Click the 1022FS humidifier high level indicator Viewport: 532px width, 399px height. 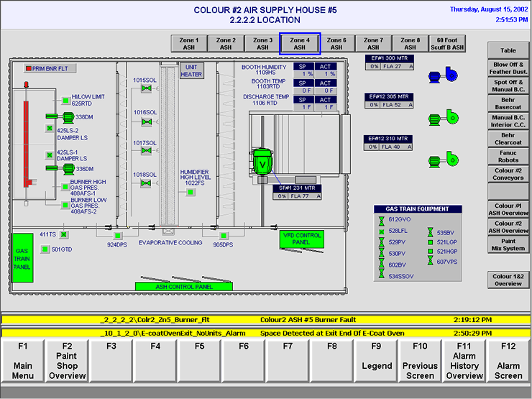[191, 192]
